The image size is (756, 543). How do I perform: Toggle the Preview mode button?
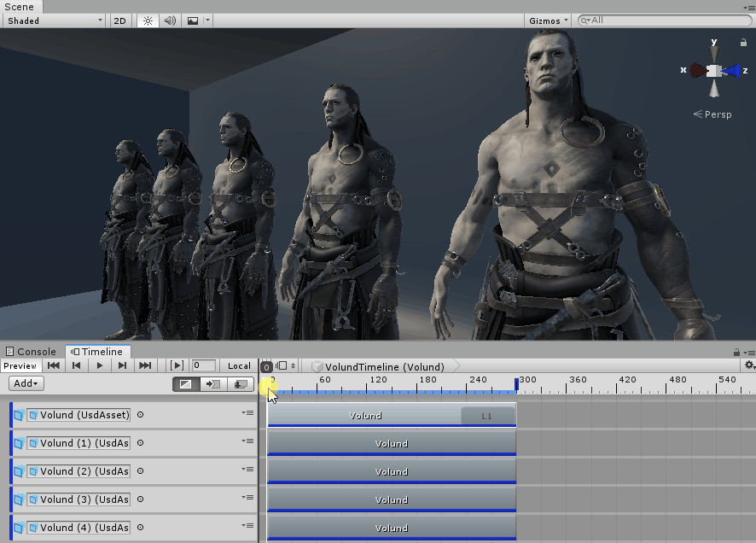(x=20, y=365)
